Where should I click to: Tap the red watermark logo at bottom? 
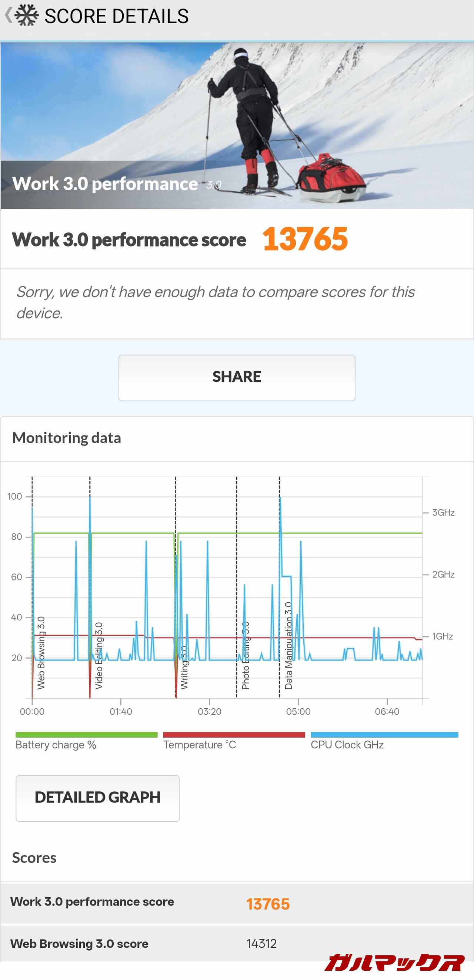tap(394, 963)
